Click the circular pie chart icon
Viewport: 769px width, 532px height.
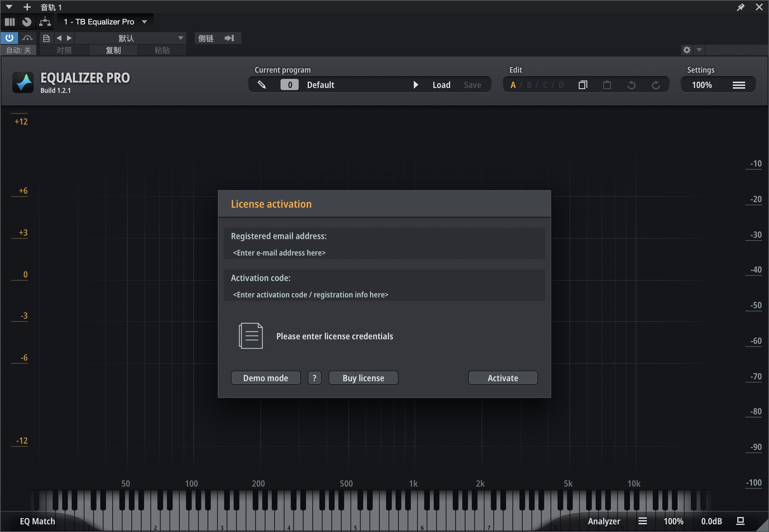tap(27, 22)
